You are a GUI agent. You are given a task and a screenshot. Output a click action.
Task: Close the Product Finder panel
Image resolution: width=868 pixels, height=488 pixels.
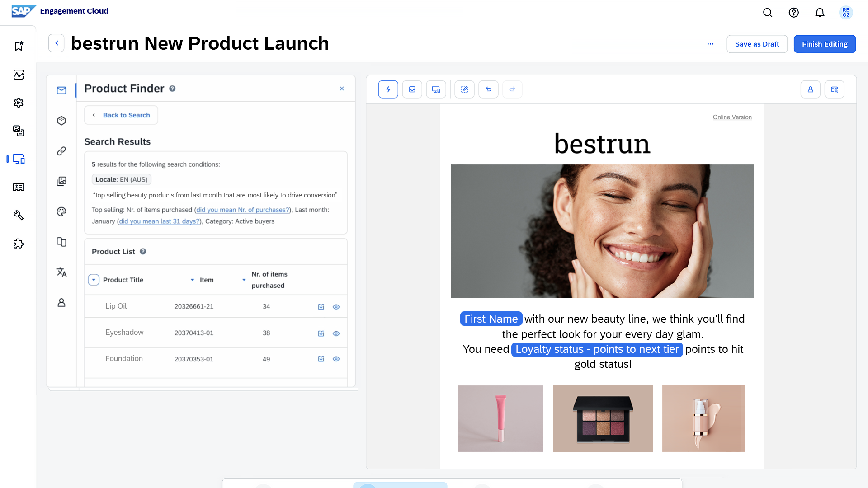pyautogui.click(x=342, y=89)
